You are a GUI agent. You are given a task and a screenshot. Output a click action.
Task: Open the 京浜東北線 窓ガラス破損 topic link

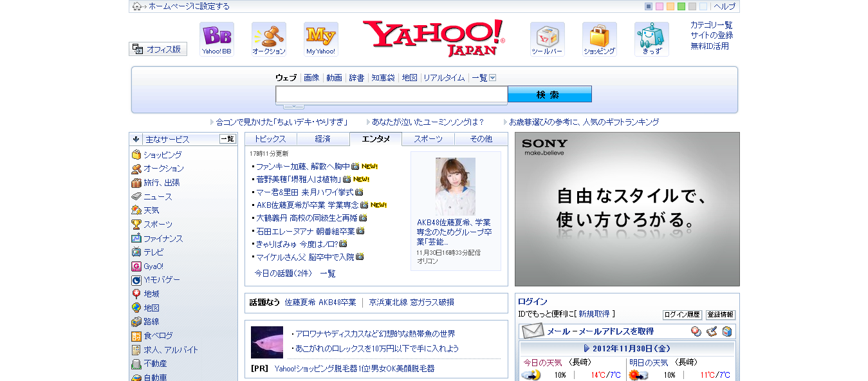pyautogui.click(x=411, y=302)
